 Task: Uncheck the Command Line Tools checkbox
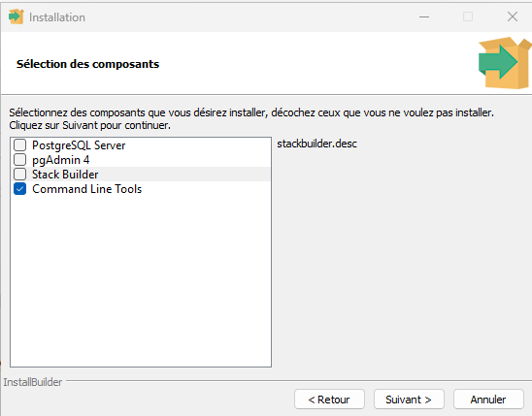pos(19,189)
